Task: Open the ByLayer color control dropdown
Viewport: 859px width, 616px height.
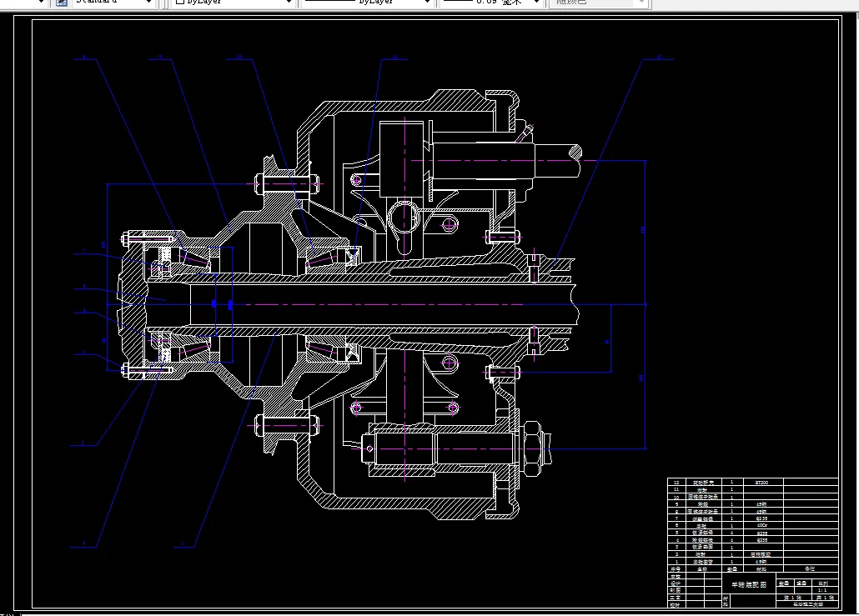Action: tap(234, 3)
